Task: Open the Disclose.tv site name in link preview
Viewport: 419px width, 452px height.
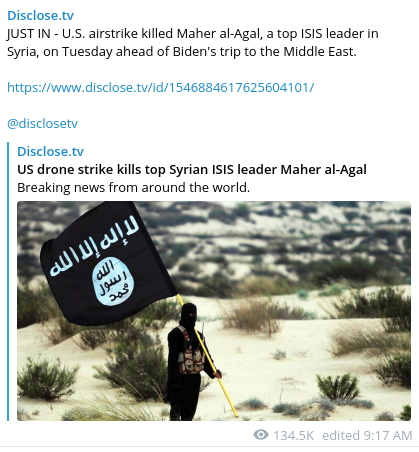Action: pyautogui.click(x=50, y=152)
